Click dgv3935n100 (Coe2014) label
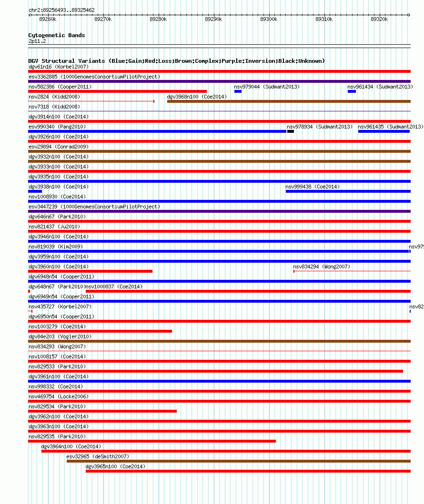 click(x=59, y=177)
